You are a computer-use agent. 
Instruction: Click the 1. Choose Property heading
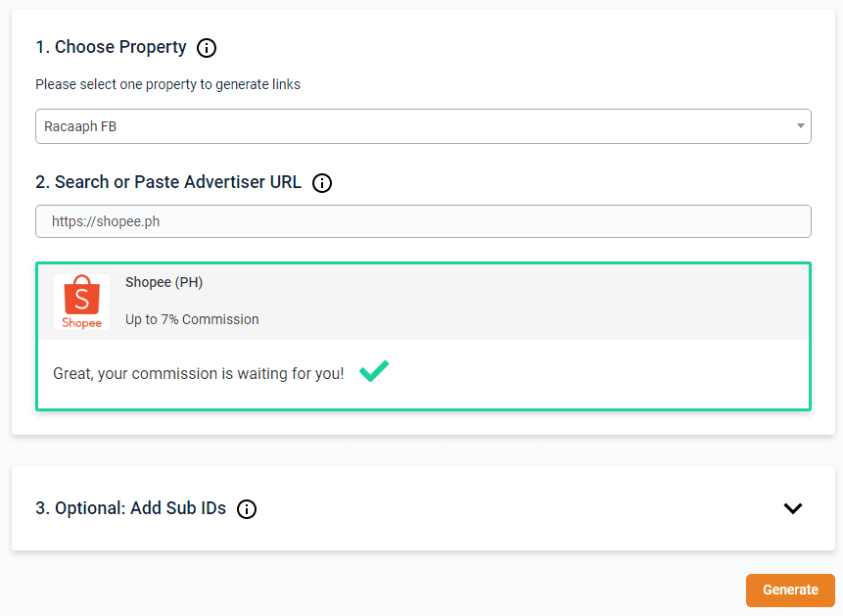111,47
